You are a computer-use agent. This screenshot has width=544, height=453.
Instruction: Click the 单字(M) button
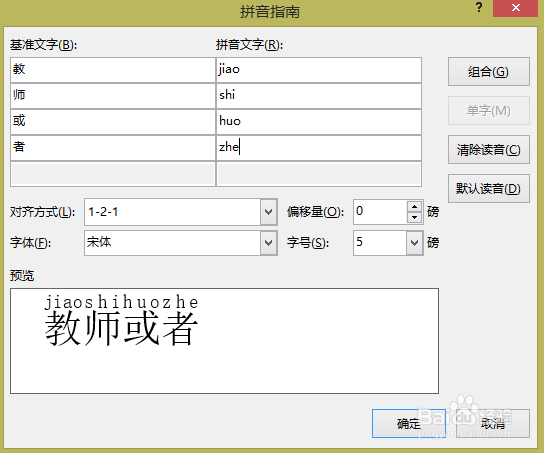[x=488, y=111]
